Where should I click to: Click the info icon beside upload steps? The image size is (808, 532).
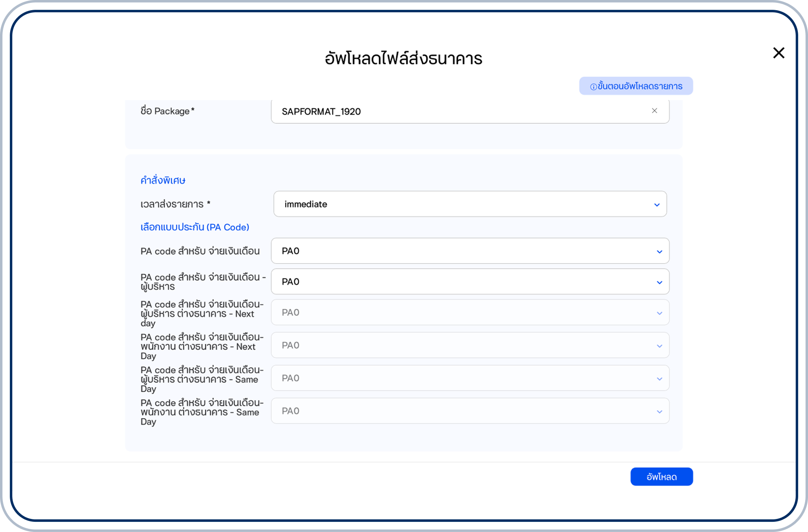(593, 87)
